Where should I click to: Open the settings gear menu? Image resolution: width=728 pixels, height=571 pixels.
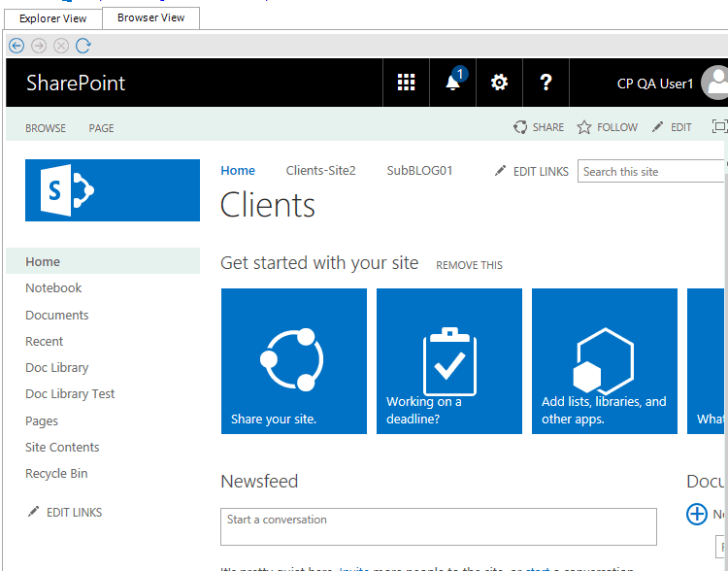click(x=499, y=83)
